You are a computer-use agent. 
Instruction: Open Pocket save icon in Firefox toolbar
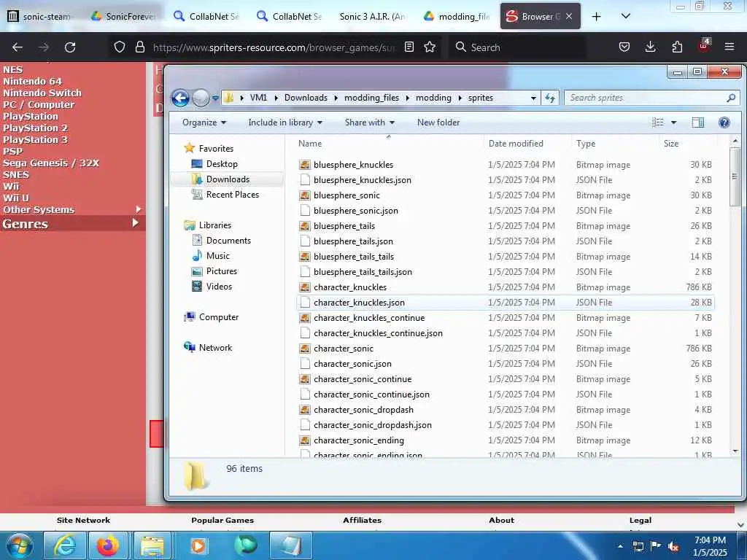pyautogui.click(x=624, y=47)
